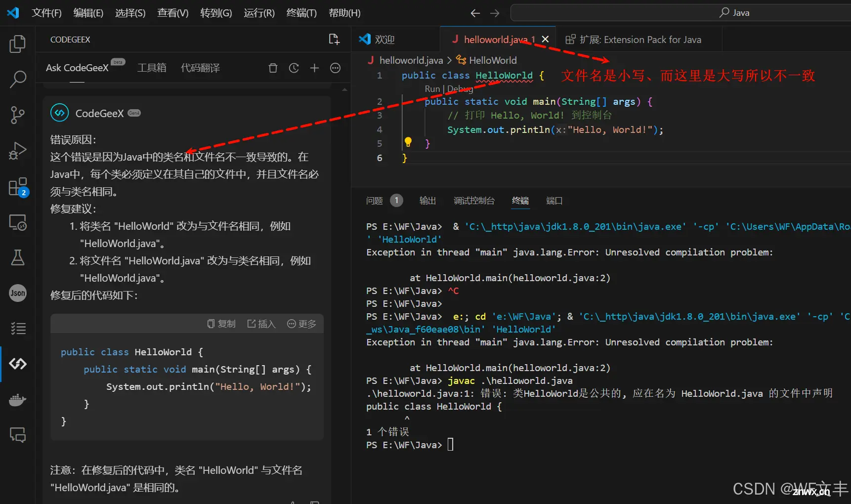
Task: Open the 文件(F) menu
Action: click(46, 13)
